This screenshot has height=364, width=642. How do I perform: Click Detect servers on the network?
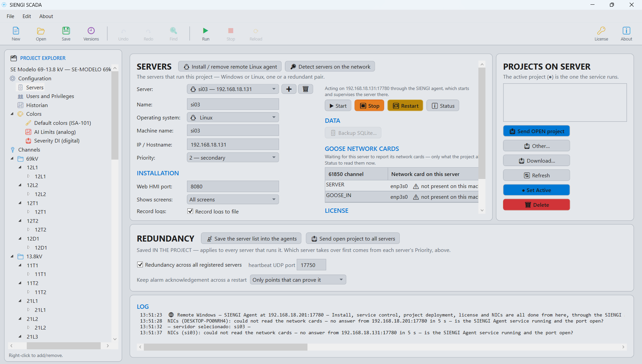330,67
